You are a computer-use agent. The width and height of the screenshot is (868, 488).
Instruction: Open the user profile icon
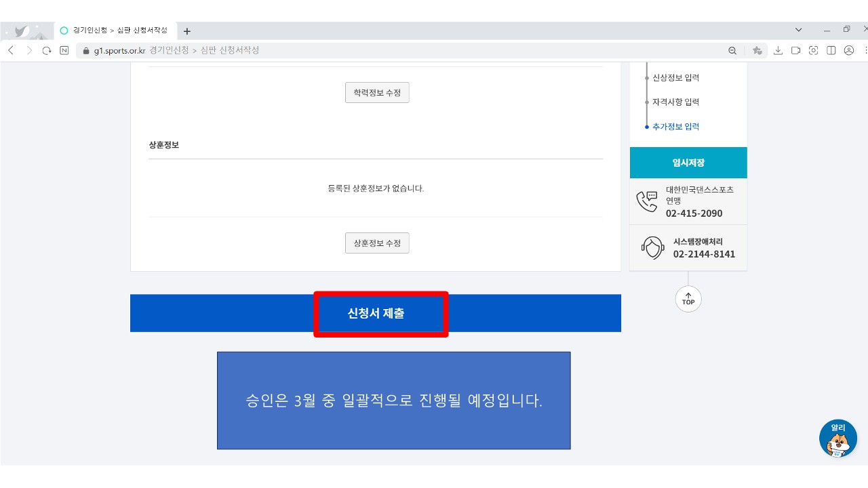pos(848,51)
